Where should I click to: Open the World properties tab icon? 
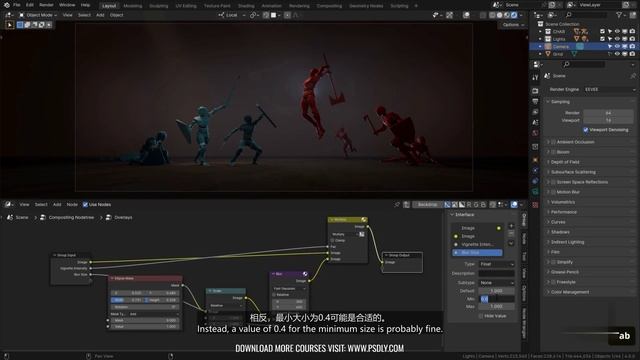coord(535,133)
